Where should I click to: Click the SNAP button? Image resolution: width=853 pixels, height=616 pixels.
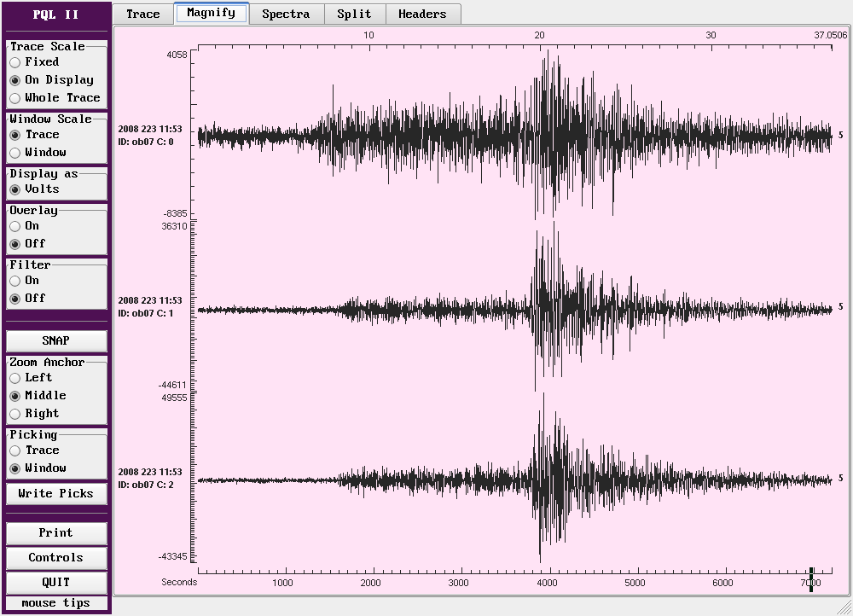pyautogui.click(x=56, y=340)
